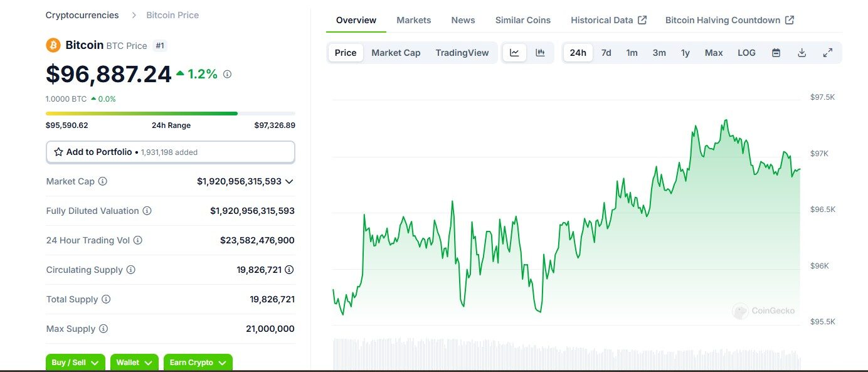Click the download chart data icon

click(x=802, y=53)
